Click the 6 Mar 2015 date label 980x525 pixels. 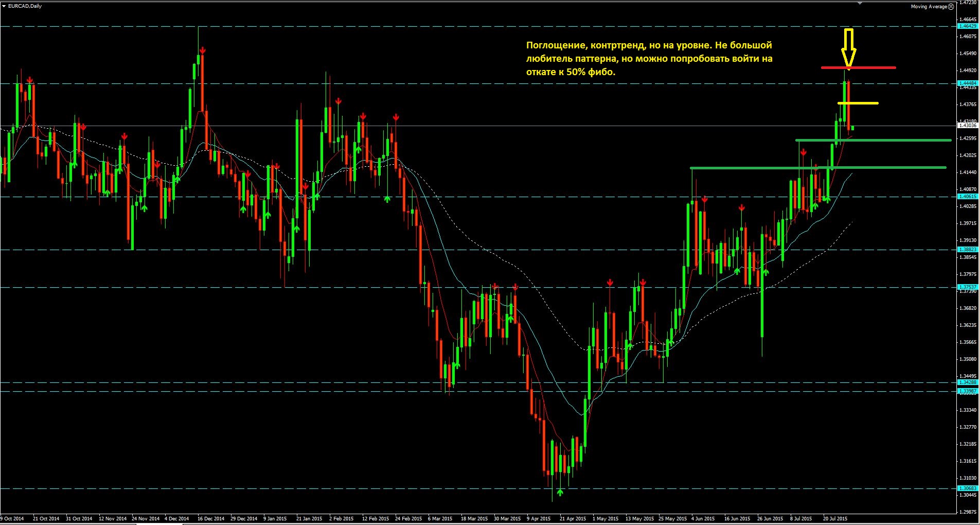(440, 519)
